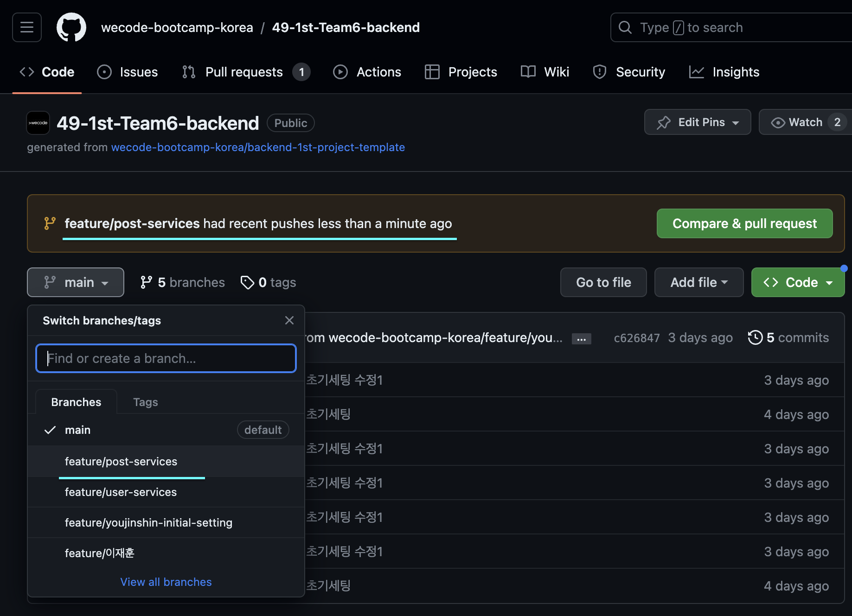Select the Branches tab in popup

pos(76,402)
